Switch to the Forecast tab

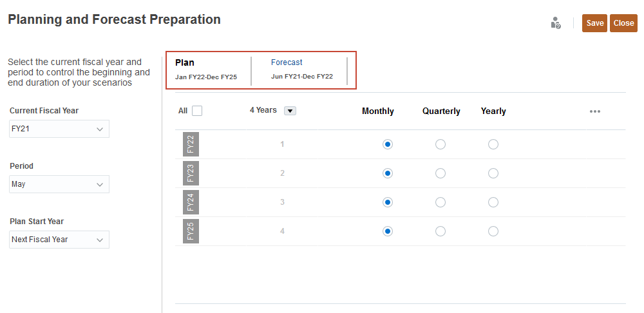tap(287, 62)
